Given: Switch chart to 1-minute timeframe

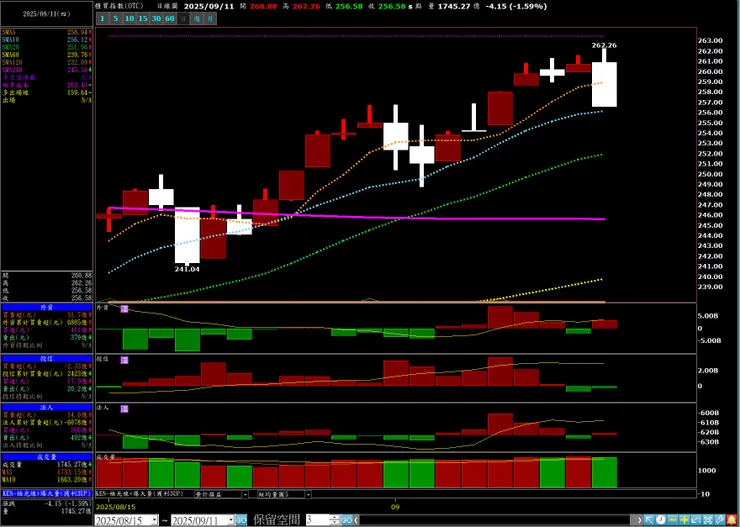Looking at the screenshot, I should pyautogui.click(x=102, y=19).
